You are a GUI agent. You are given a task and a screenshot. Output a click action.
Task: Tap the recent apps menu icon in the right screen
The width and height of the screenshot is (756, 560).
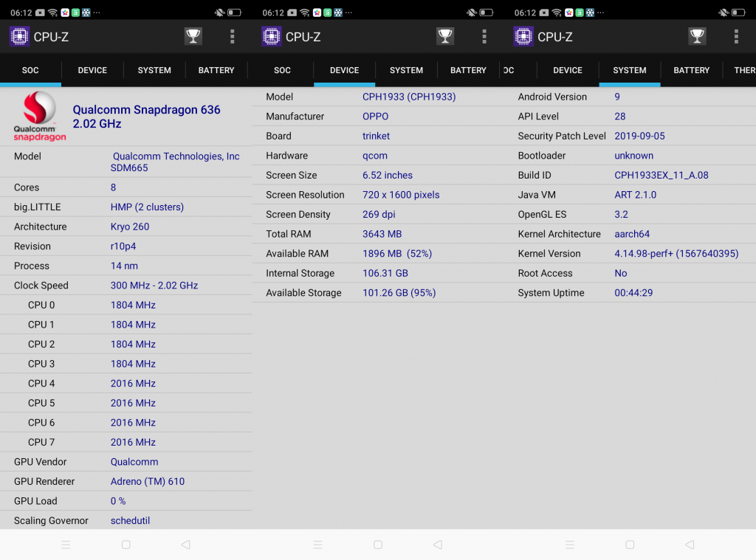570,545
